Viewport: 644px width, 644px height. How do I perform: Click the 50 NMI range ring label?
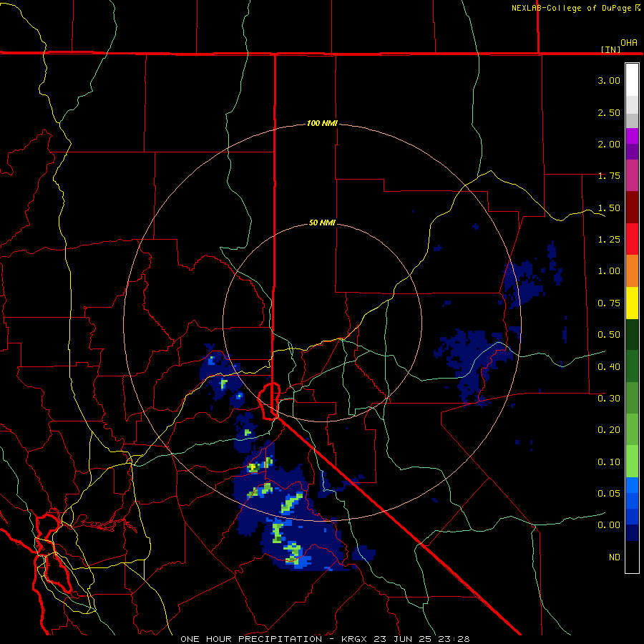(x=322, y=223)
